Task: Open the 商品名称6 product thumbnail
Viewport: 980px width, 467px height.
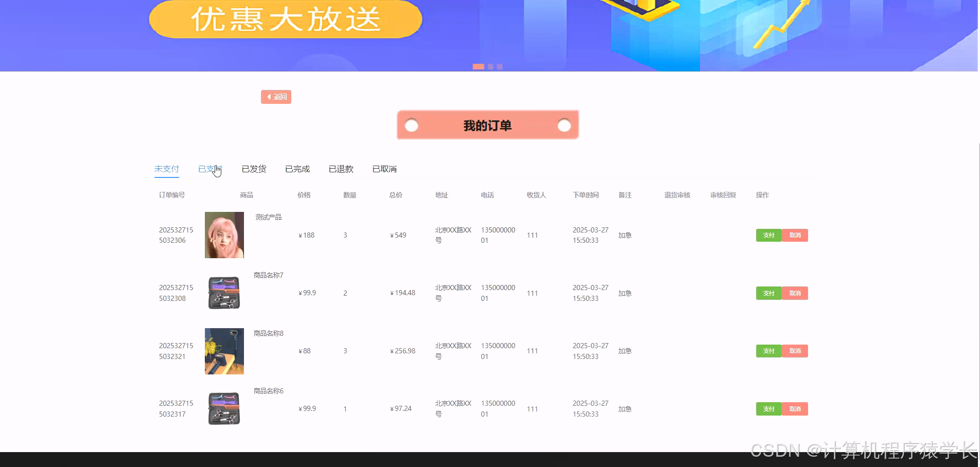Action: click(224, 408)
